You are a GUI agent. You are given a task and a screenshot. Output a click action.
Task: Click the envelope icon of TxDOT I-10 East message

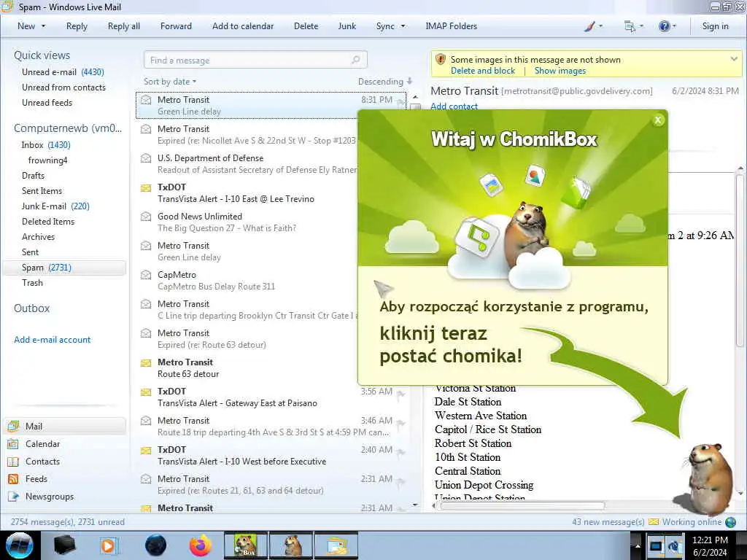pyautogui.click(x=146, y=187)
